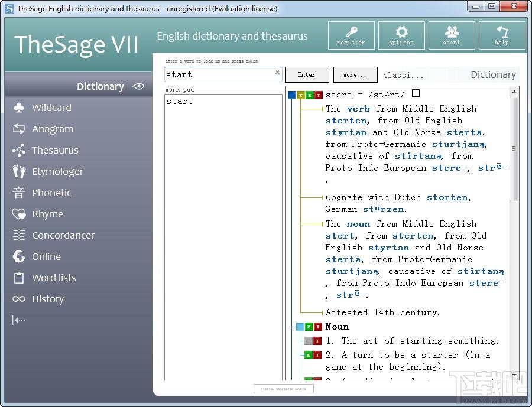Collapse the Noun light-blue square node
532x407 pixels.
(x=300, y=327)
